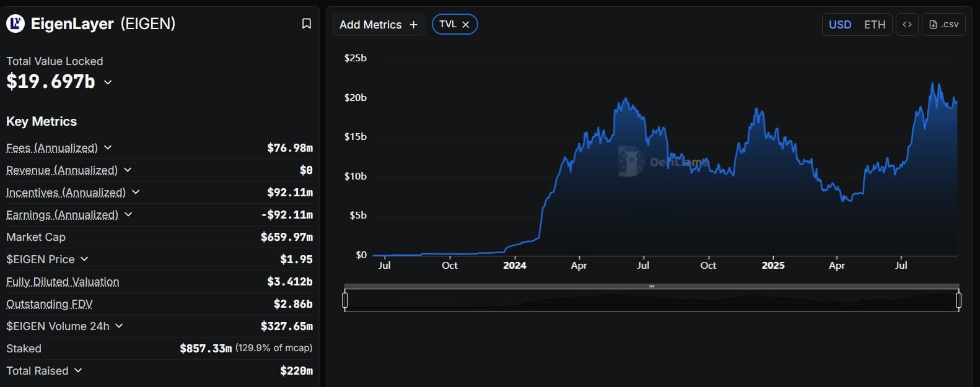Expand Revenue (Annualized) details
Viewport: 980px width, 387px height.
128,170
